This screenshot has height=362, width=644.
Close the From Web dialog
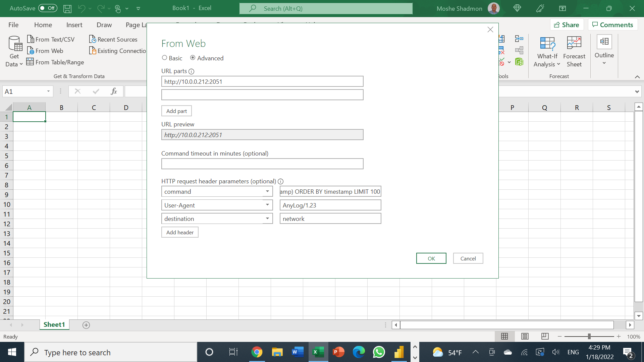point(490,29)
